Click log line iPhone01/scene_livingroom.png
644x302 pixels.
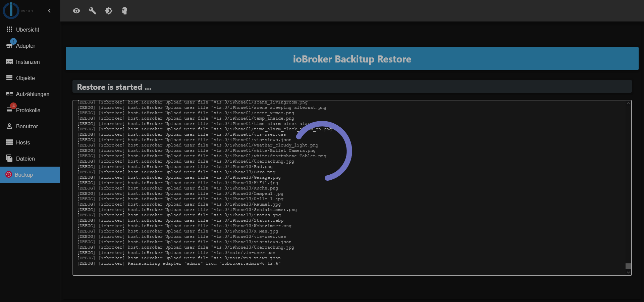pos(193,102)
